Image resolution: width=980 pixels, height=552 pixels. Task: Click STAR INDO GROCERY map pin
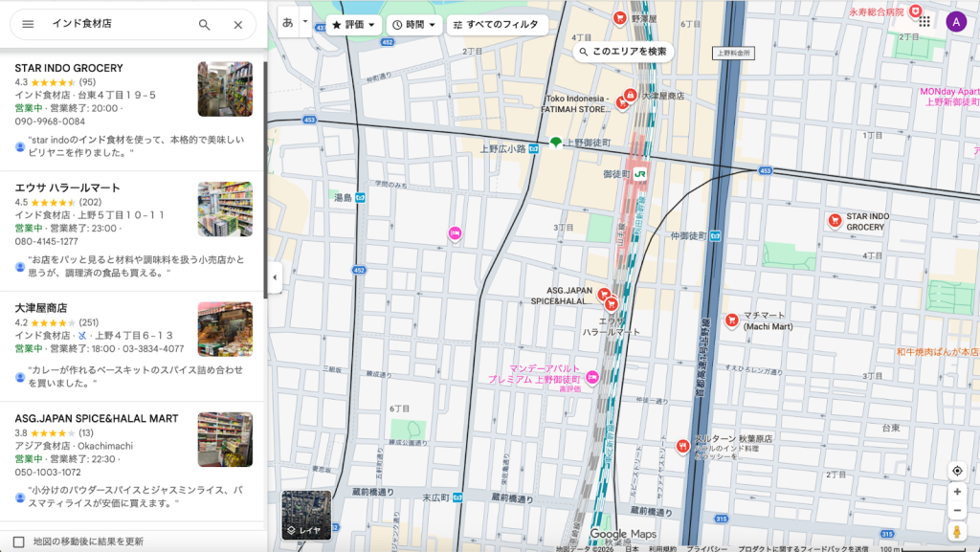(x=835, y=220)
